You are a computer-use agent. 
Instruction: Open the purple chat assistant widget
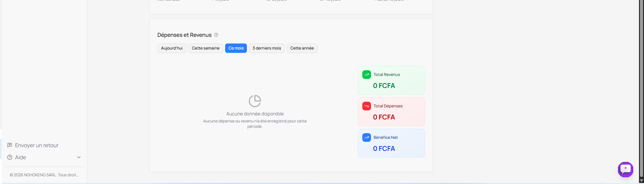pyautogui.click(x=625, y=169)
